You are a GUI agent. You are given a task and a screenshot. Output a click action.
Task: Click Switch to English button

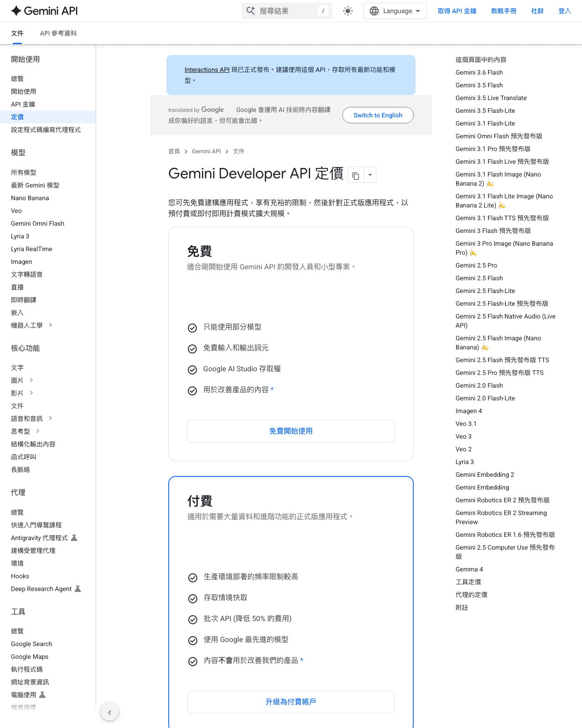(x=378, y=115)
